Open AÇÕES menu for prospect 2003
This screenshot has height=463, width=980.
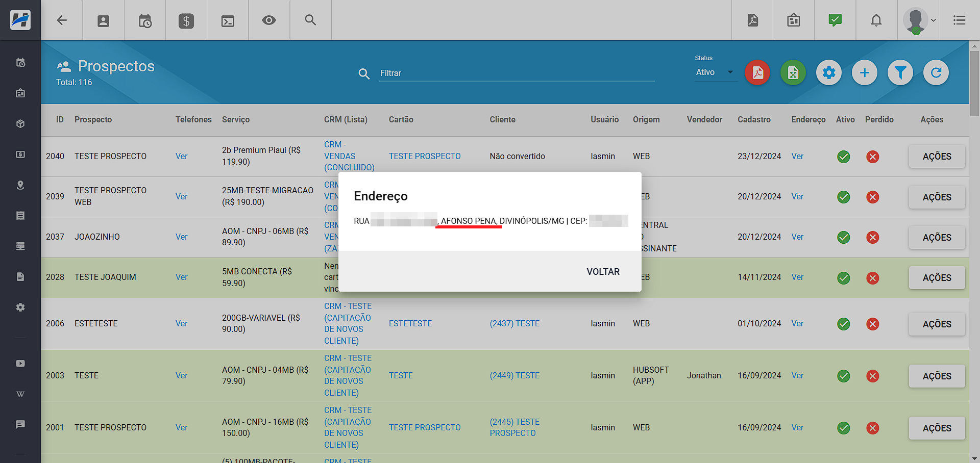click(x=937, y=376)
